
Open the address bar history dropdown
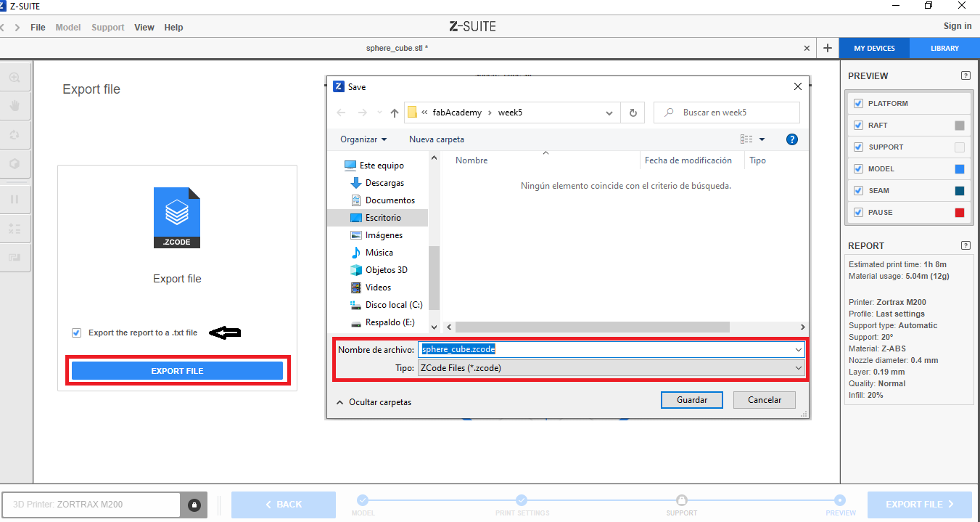[x=609, y=113]
